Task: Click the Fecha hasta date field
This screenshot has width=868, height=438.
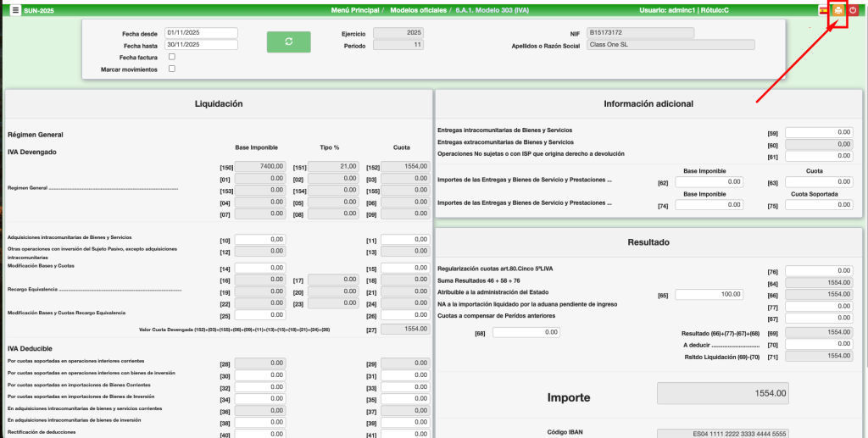Action: tap(201, 45)
